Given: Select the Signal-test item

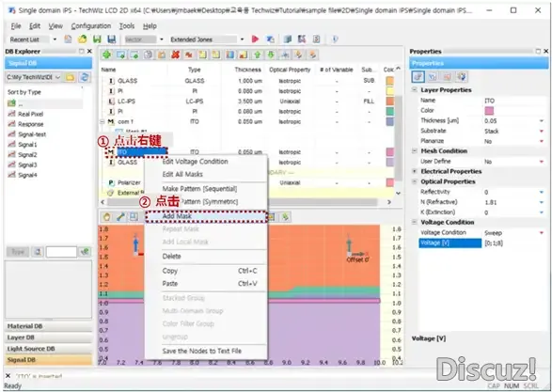Looking at the screenshot, I should click(32, 134).
